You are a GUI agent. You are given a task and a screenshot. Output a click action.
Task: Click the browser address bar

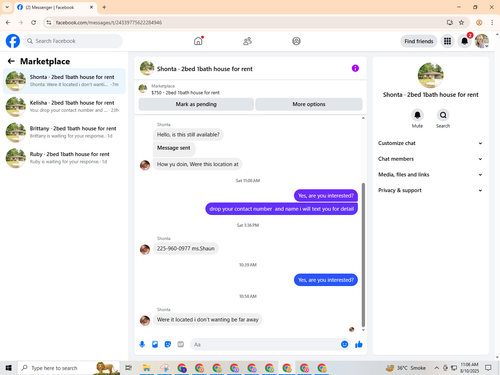247,22
